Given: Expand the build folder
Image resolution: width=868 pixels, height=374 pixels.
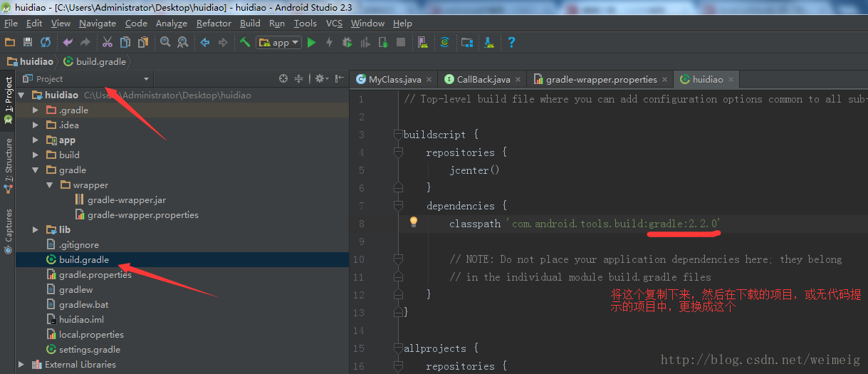Looking at the screenshot, I should (x=36, y=155).
